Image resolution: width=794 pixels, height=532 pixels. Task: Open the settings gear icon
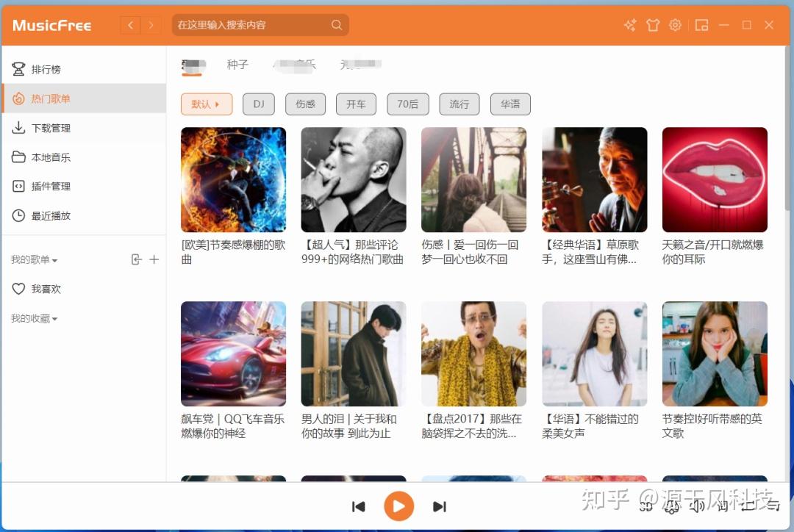pyautogui.click(x=675, y=24)
